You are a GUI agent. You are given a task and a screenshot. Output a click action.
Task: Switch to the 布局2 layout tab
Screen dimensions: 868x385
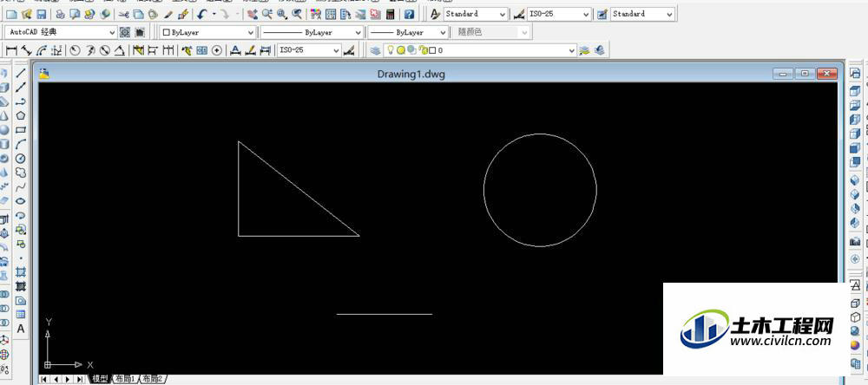152,379
